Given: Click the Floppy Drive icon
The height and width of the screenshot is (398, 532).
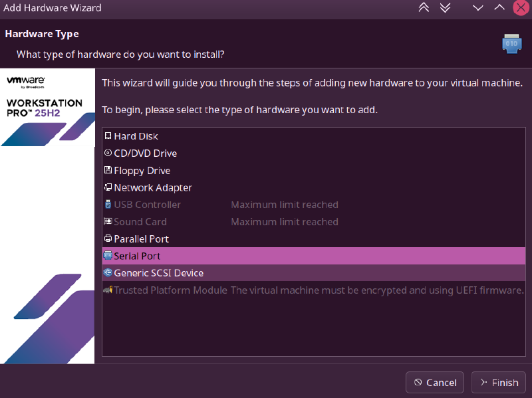Looking at the screenshot, I should tap(108, 171).
